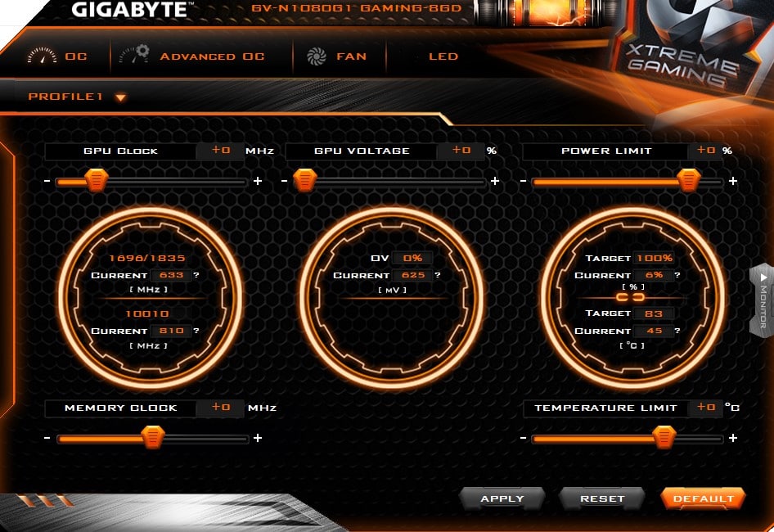Click the question mark beside GPU clock current 633

tap(196, 276)
